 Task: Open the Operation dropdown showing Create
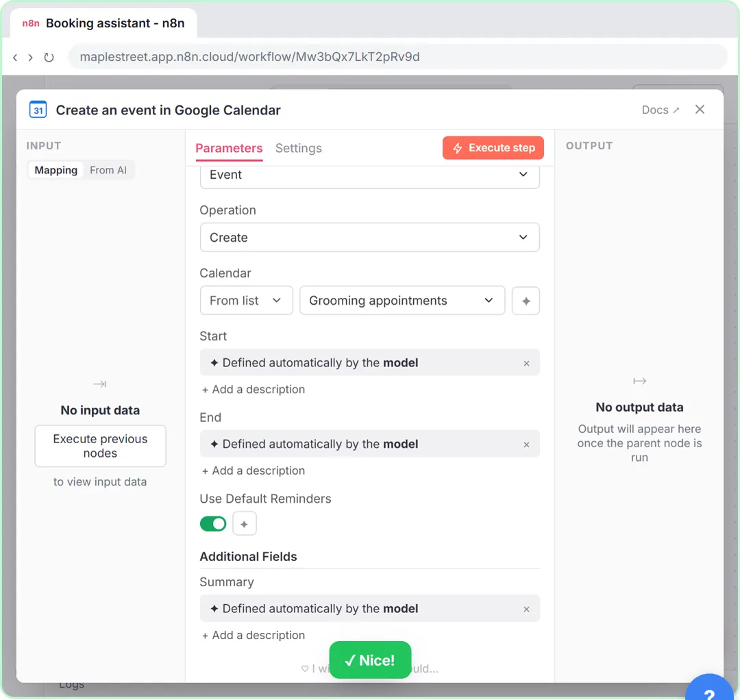[x=369, y=237]
